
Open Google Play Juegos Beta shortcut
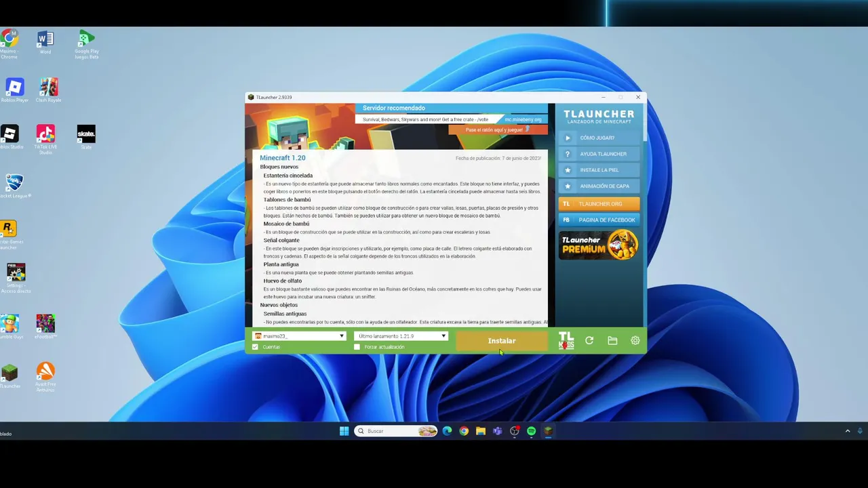point(86,45)
